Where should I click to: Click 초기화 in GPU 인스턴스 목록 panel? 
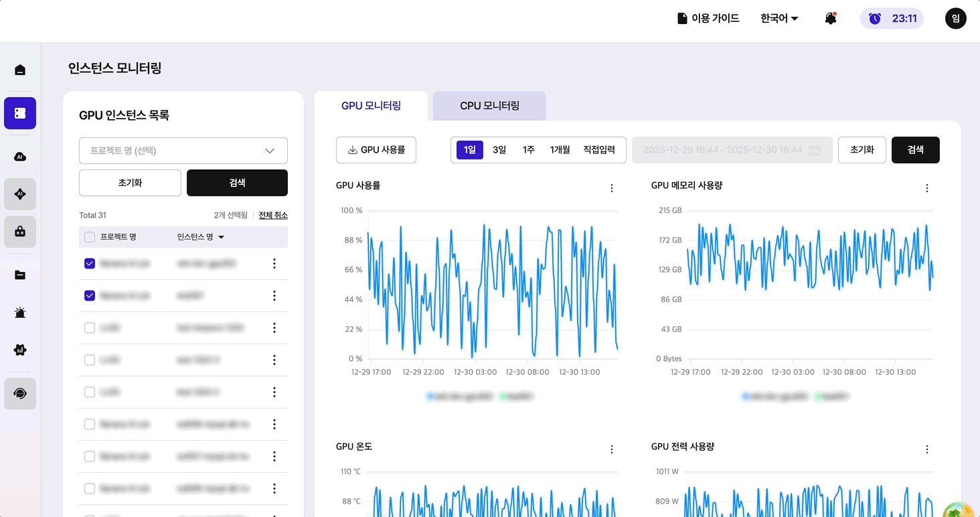(130, 183)
